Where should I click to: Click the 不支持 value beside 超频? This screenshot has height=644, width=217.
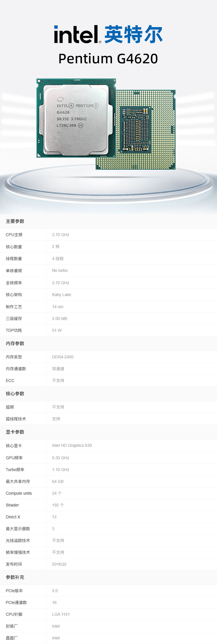click(x=58, y=407)
